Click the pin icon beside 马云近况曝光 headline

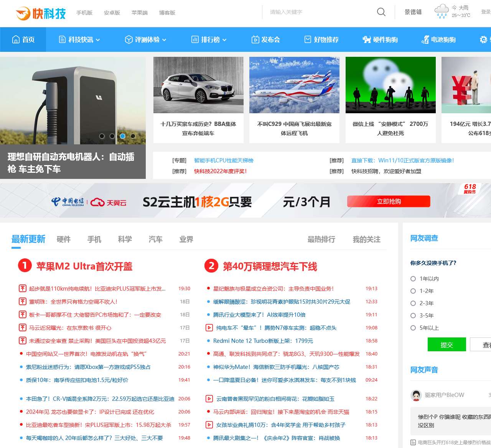23,327
